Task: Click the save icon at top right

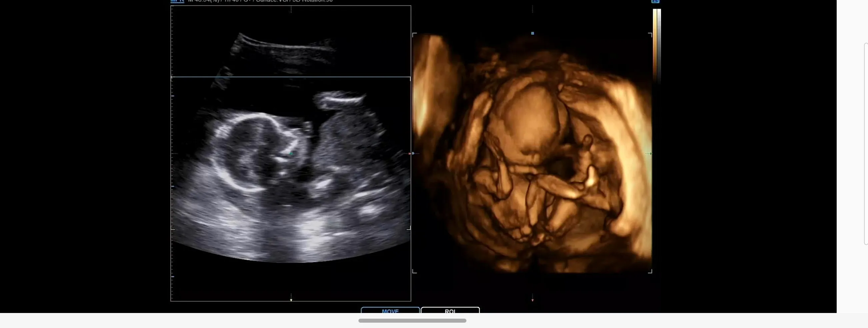Action: 655,1
